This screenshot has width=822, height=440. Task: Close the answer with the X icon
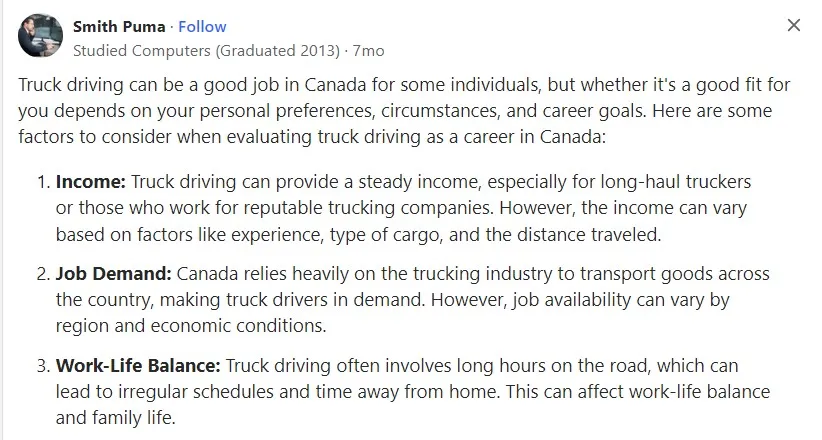click(x=794, y=25)
